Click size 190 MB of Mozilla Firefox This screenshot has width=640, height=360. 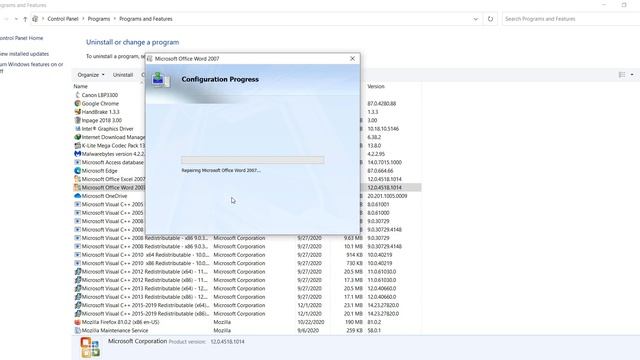(354, 322)
